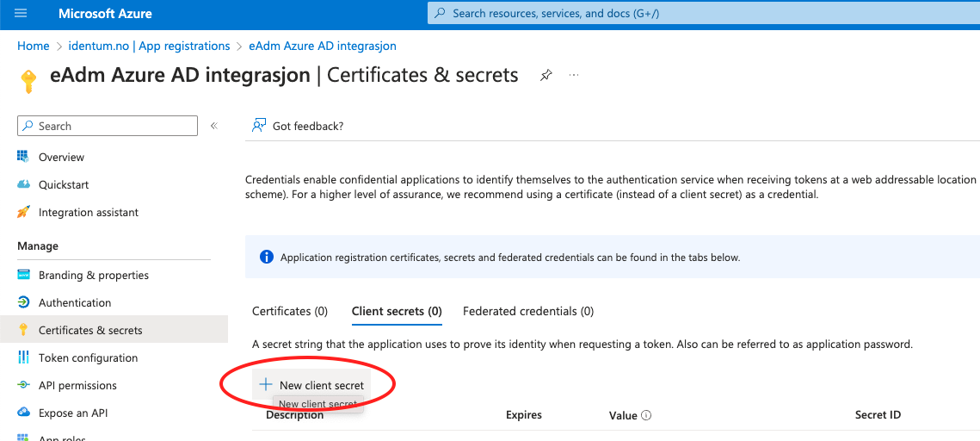Open identum.no | App registrations breadcrumb
Image resolution: width=980 pixels, height=441 pixels.
point(149,46)
